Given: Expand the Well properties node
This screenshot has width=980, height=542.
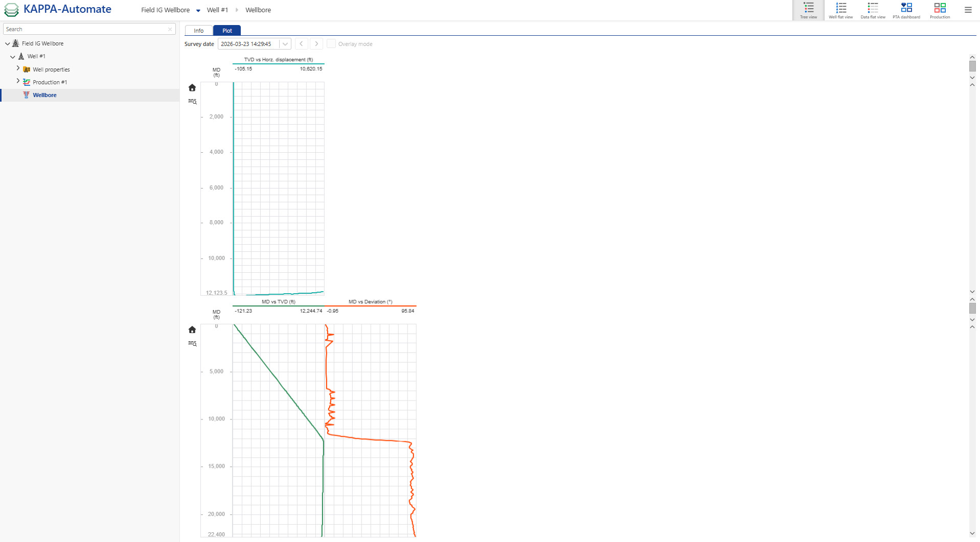Looking at the screenshot, I should (x=18, y=68).
